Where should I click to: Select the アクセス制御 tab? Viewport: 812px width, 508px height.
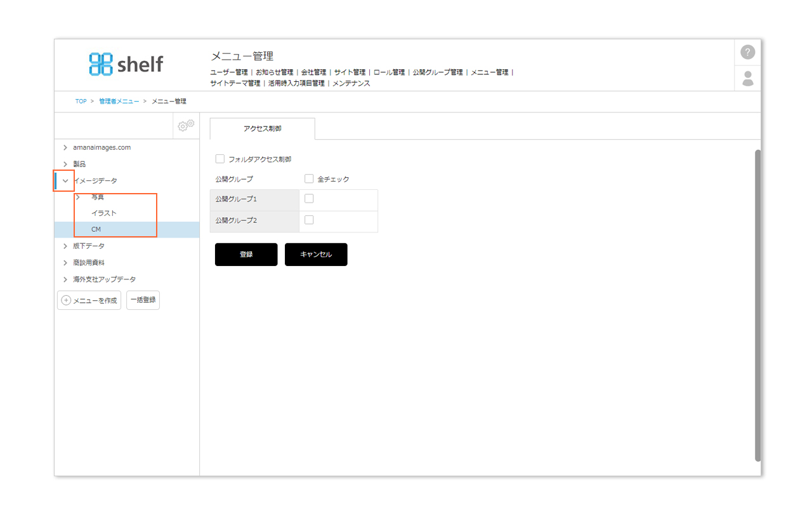(262, 128)
